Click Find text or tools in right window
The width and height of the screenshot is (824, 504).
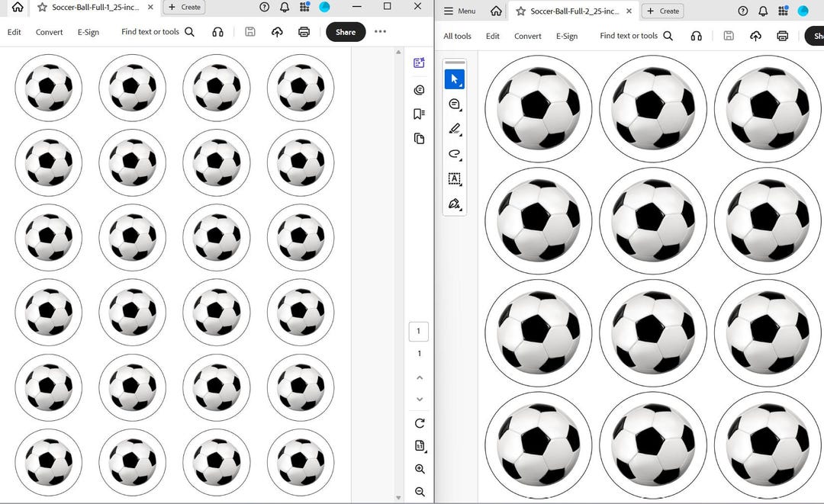coord(636,36)
